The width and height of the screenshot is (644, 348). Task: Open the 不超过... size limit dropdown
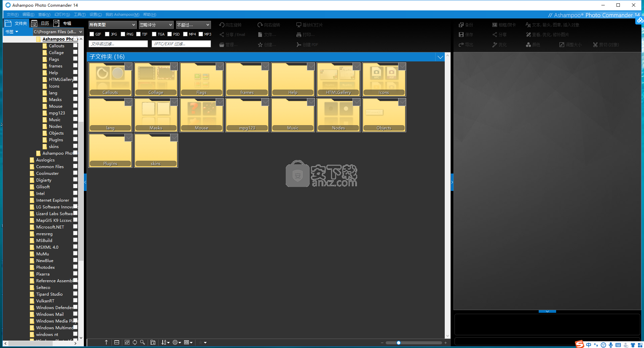click(193, 25)
